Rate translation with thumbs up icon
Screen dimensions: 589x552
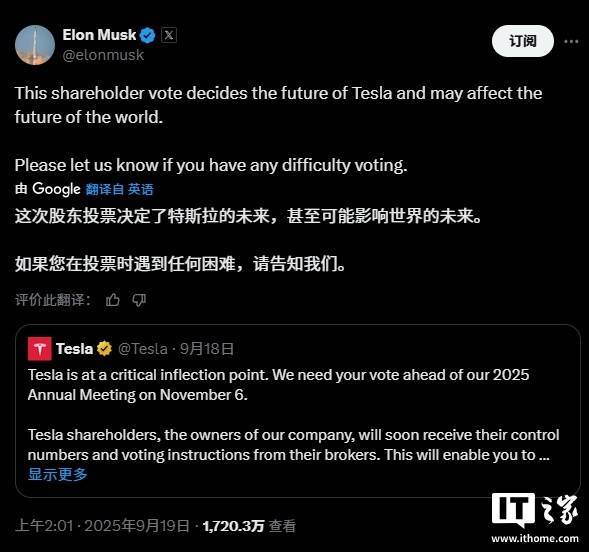coord(113,300)
